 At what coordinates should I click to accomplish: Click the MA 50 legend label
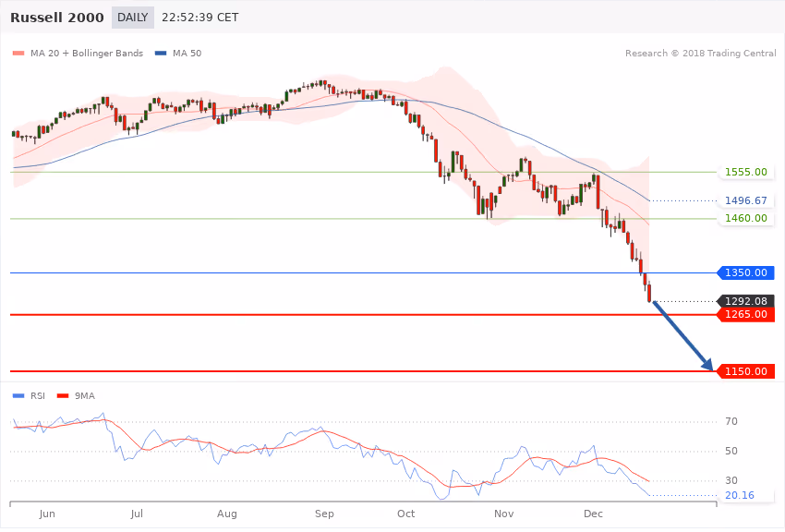tap(187, 53)
